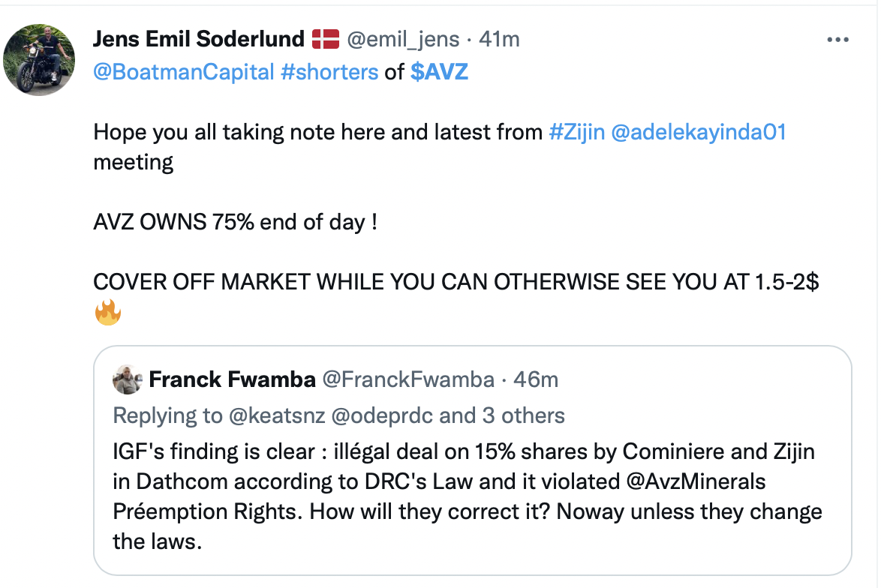Click the 41m tweet timestamp
The width and height of the screenshot is (881, 588).
[x=499, y=39]
